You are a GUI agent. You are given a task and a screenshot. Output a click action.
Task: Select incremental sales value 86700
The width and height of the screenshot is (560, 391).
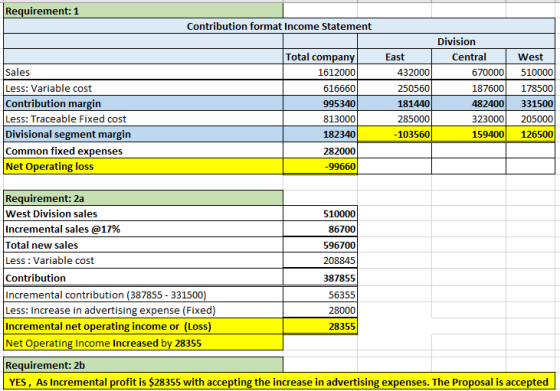[x=320, y=229]
